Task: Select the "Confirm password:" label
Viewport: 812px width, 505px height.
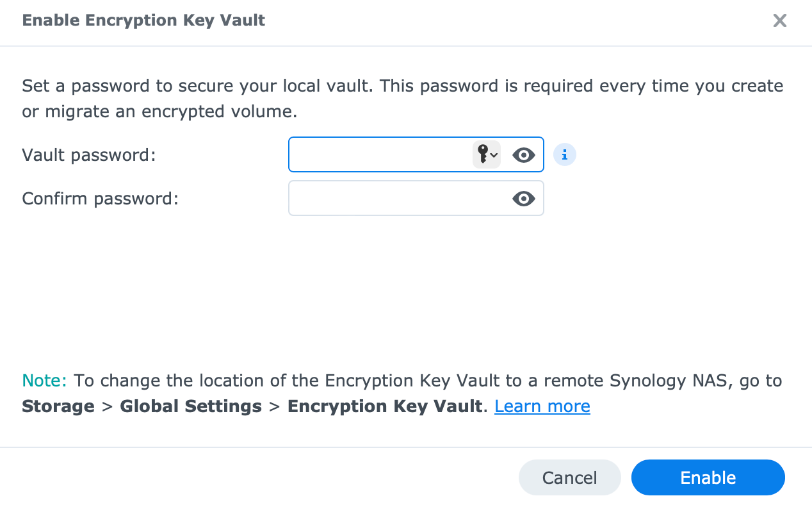Action: tap(100, 199)
